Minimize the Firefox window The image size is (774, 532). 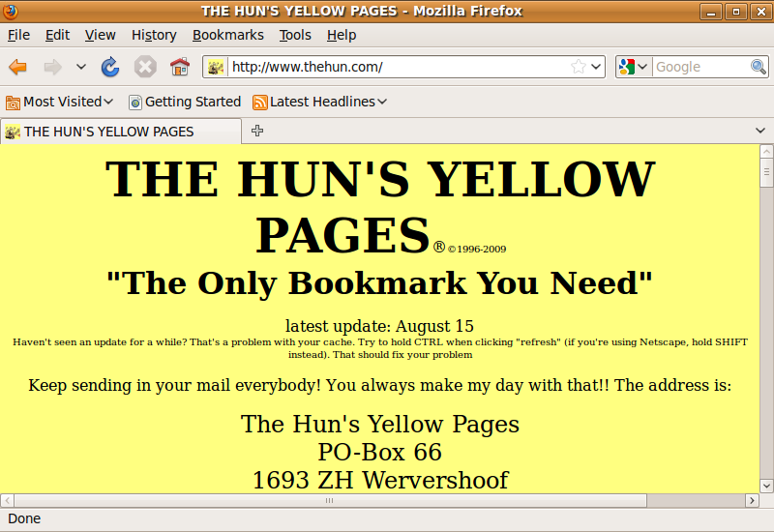pos(711,12)
